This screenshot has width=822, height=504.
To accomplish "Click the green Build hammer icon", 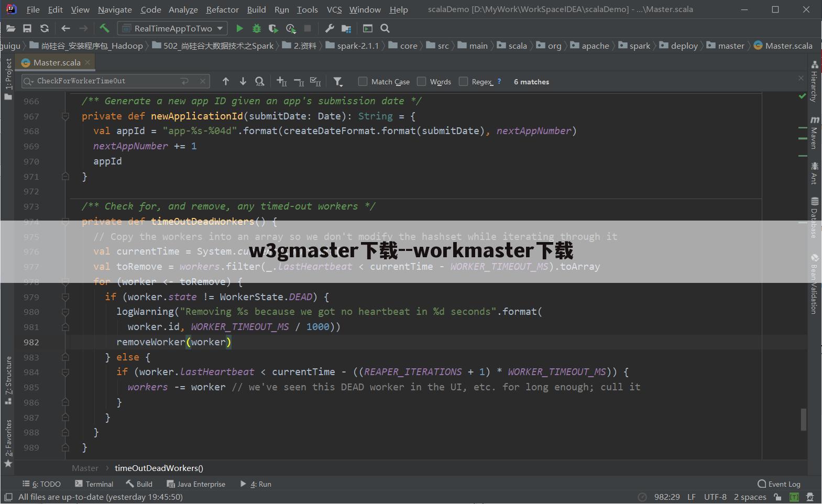I will 104,28.
